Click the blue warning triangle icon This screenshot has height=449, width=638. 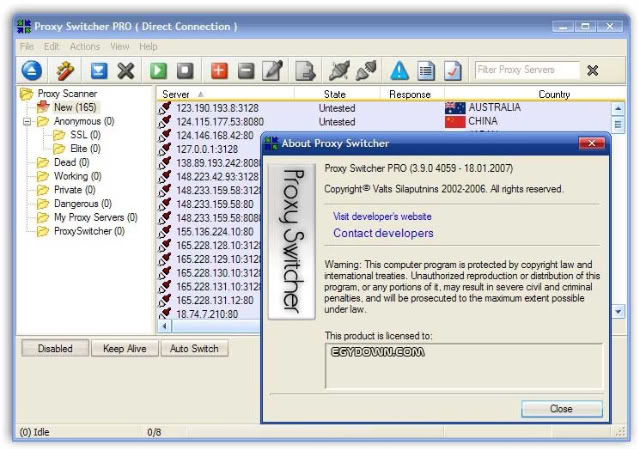pyautogui.click(x=400, y=70)
